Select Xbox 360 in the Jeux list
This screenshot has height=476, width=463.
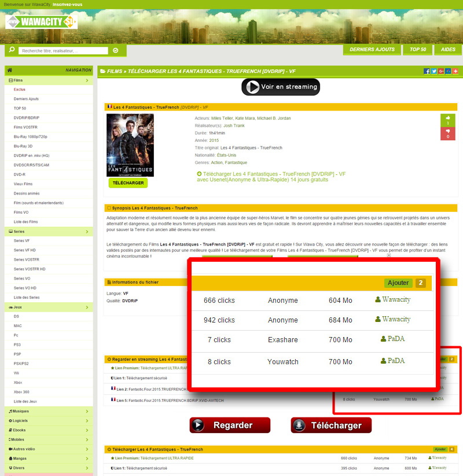click(x=21, y=392)
